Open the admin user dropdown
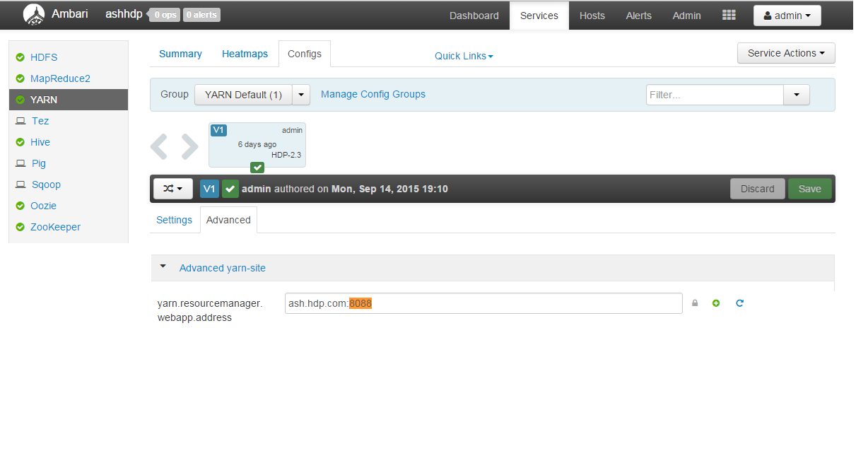Viewport: 868px width, 451px height. pyautogui.click(x=787, y=16)
